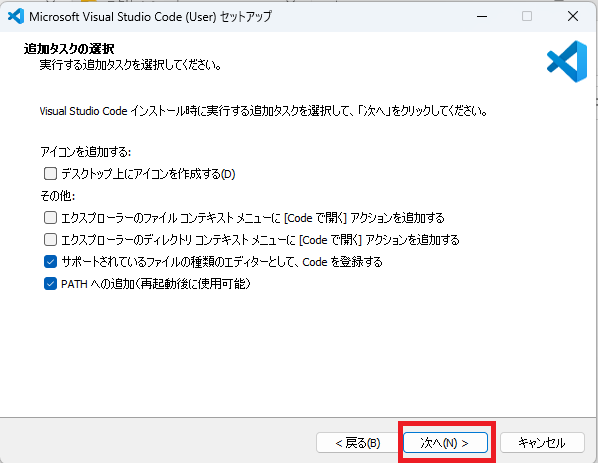The image size is (598, 463).
Task: Click the エクスプローラーのファイル コンテキスト label text
Action: (253, 218)
